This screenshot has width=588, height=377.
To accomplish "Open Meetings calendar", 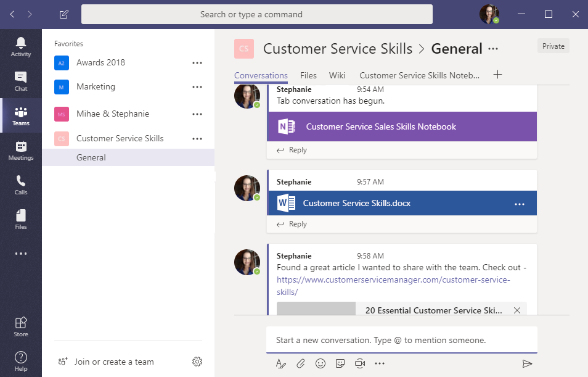I will point(20,151).
